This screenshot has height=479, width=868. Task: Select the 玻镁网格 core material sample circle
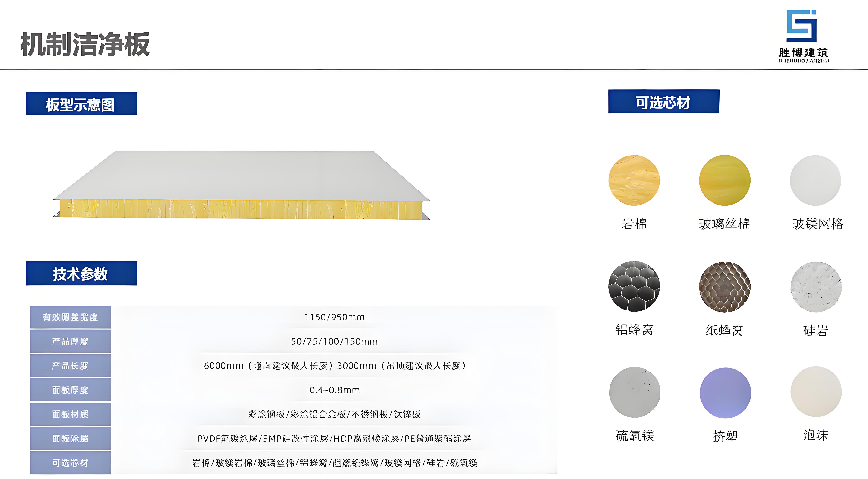[815, 180]
